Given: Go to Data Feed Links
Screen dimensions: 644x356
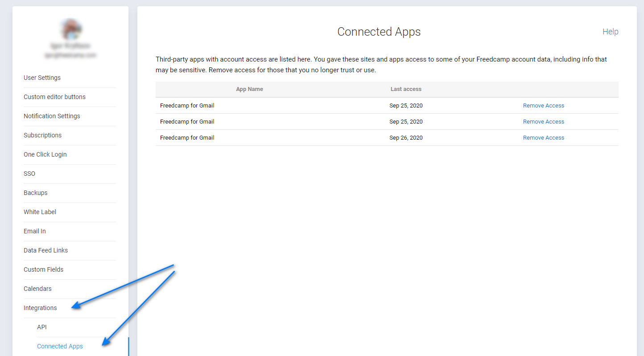Looking at the screenshot, I should pyautogui.click(x=45, y=250).
